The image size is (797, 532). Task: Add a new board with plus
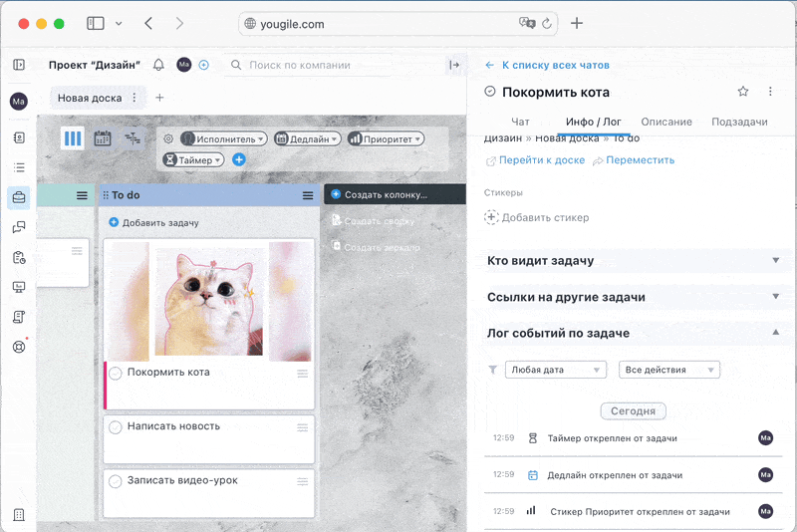(159, 98)
